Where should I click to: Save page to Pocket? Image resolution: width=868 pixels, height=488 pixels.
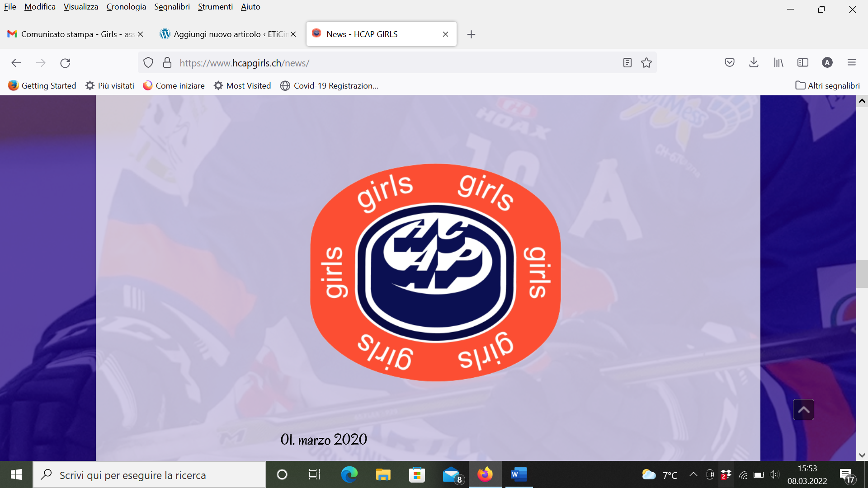pyautogui.click(x=730, y=63)
